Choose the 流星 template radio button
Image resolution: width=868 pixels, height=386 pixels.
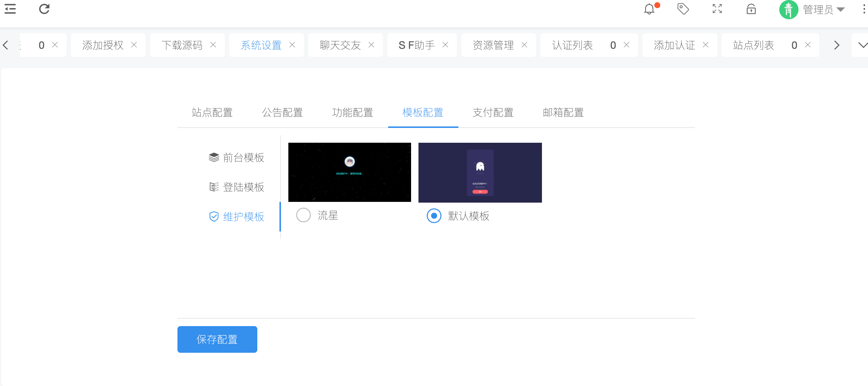pyautogui.click(x=304, y=215)
